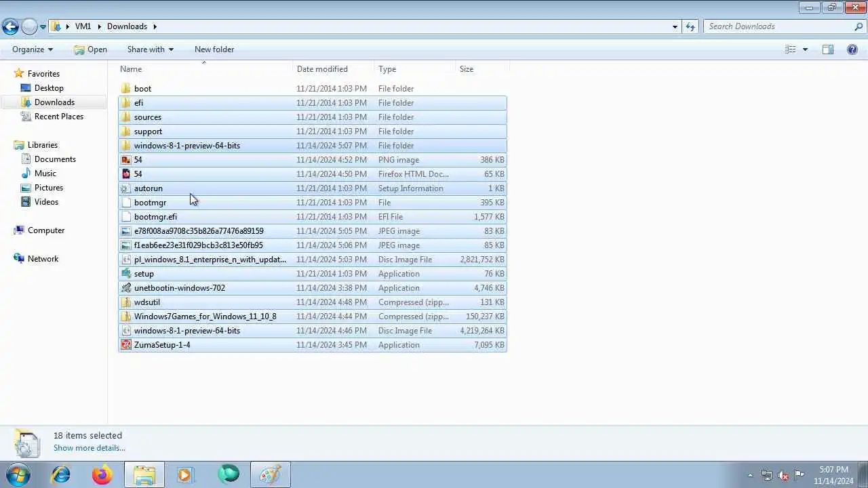Viewport: 868px width, 488px height.
Task: Open the Windows Start button
Action: [18, 474]
